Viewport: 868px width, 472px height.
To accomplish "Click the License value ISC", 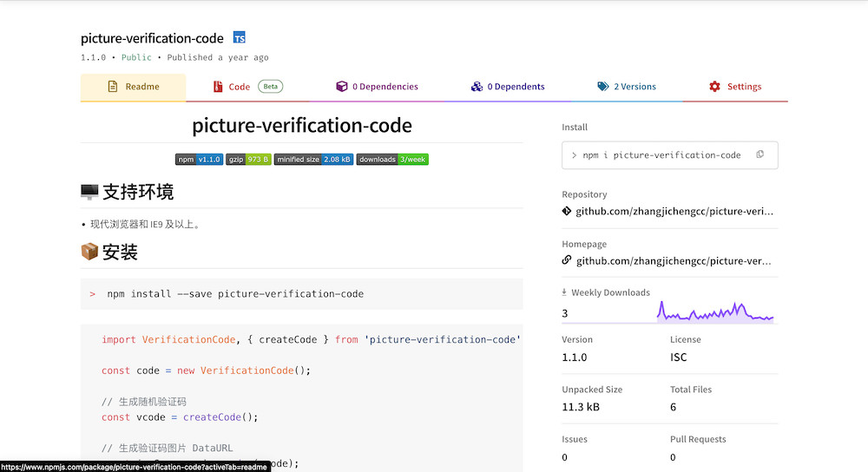I will [678, 357].
